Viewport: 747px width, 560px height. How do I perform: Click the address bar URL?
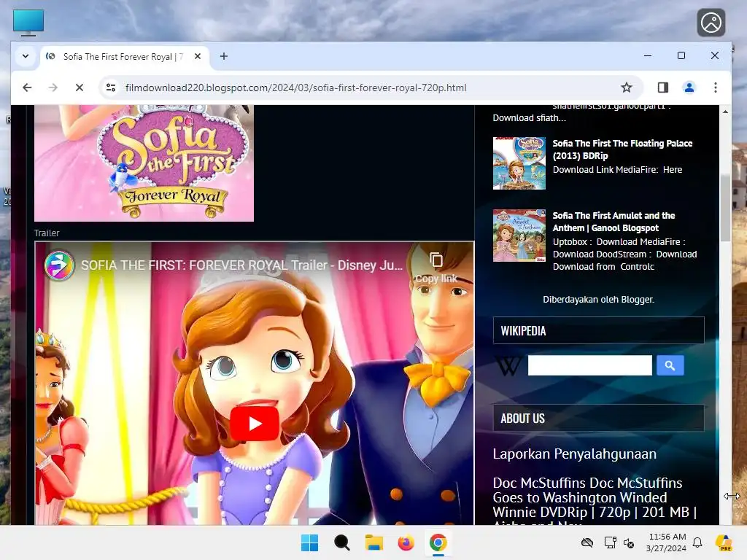pos(296,87)
